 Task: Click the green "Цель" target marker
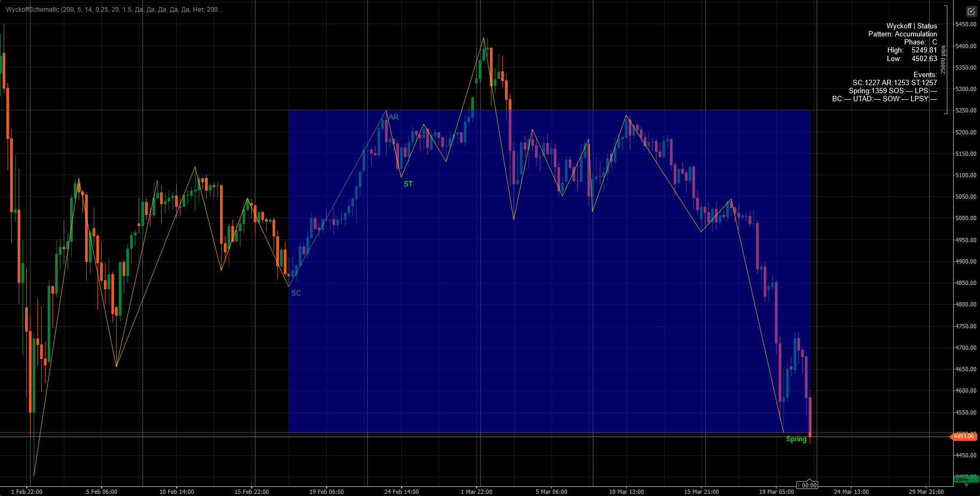tap(966, 479)
